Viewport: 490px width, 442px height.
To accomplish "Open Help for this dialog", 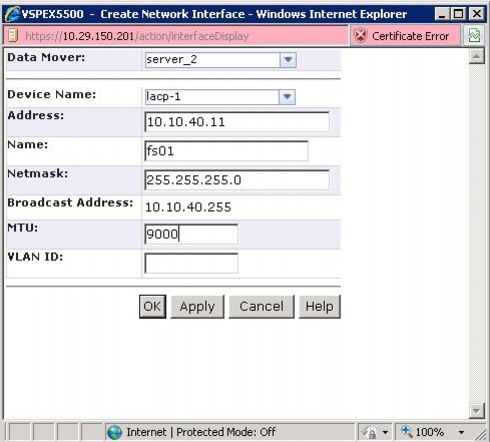I will (319, 306).
